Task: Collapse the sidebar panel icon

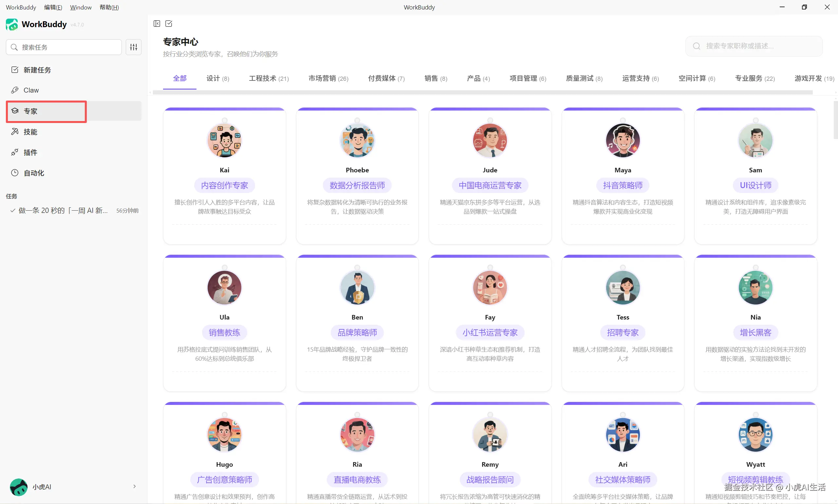Action: coord(157,24)
